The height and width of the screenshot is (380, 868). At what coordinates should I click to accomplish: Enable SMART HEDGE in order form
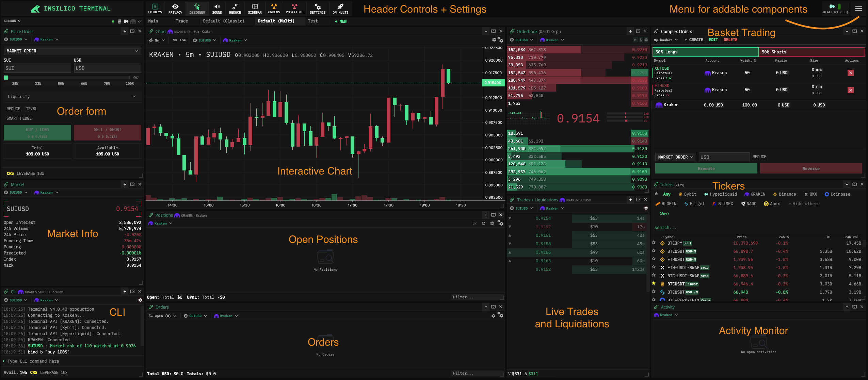click(19, 118)
